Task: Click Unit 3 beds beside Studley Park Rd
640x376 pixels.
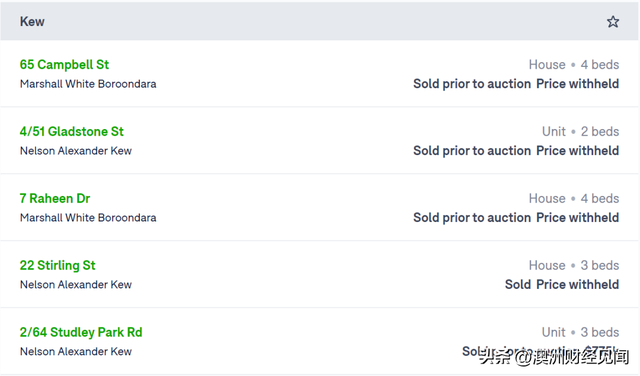Action: point(580,332)
